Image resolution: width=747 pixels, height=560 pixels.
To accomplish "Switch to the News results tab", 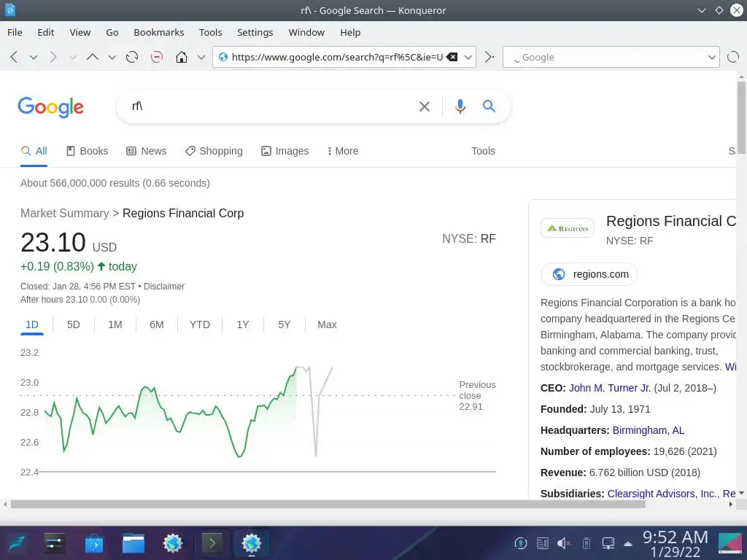I will click(x=146, y=151).
